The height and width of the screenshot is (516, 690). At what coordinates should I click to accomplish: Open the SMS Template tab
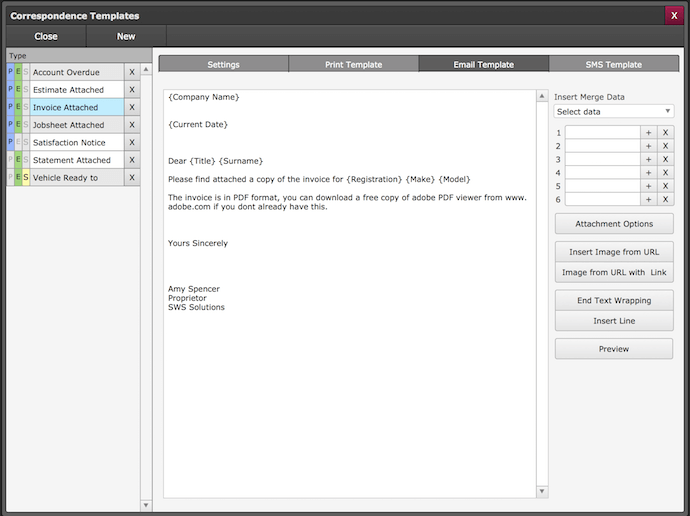click(x=614, y=64)
